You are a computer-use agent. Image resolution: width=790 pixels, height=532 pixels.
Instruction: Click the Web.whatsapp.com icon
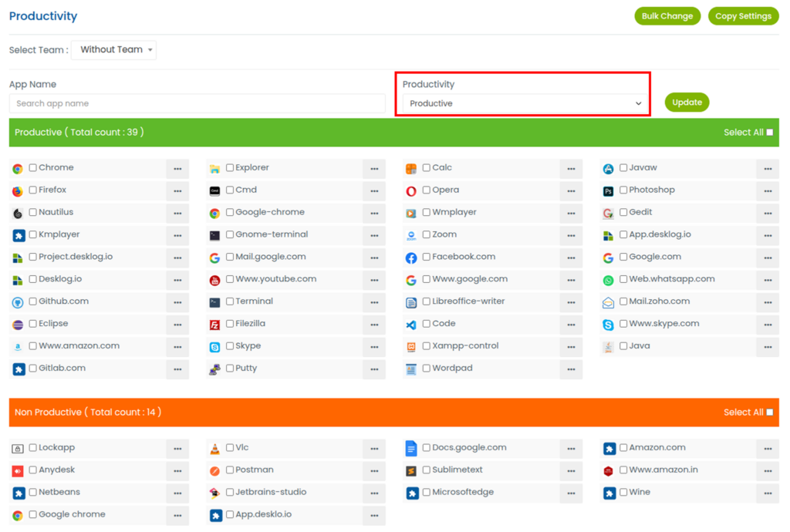pos(608,280)
